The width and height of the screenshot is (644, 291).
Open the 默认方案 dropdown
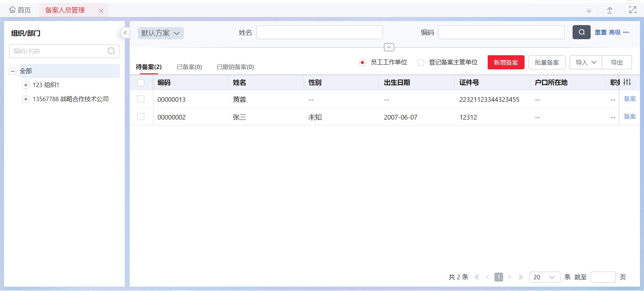point(161,33)
